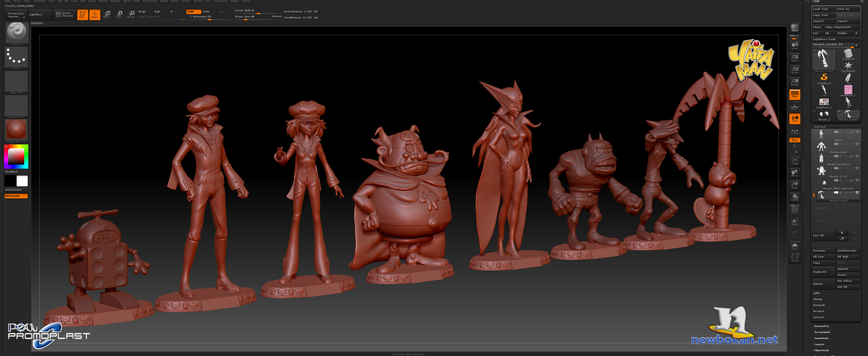Viewport: 868px width, 356px height.
Task: Click the Edit mode icon
Action: (82, 14)
